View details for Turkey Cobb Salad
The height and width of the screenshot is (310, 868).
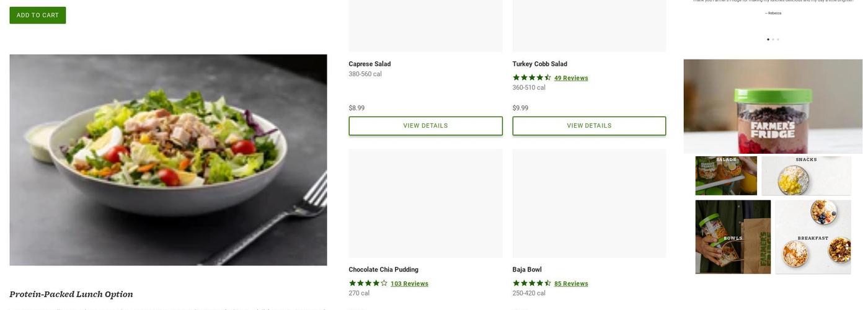coord(589,126)
